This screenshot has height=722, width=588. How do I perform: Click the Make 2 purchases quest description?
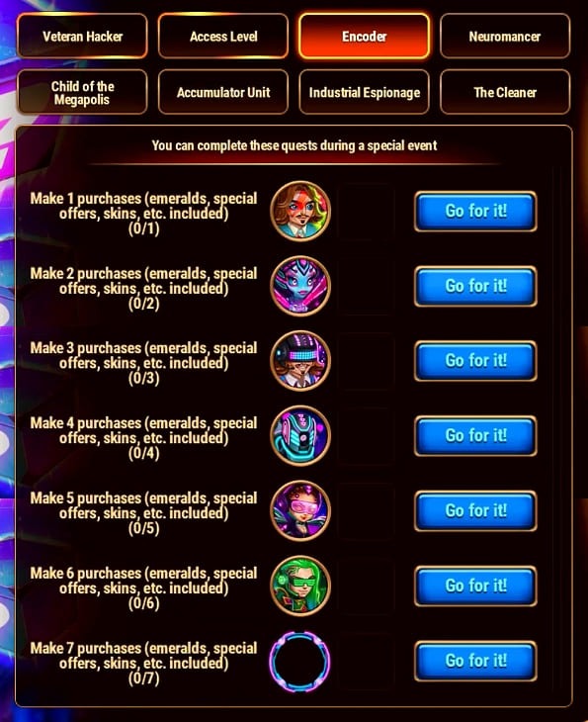(143, 288)
